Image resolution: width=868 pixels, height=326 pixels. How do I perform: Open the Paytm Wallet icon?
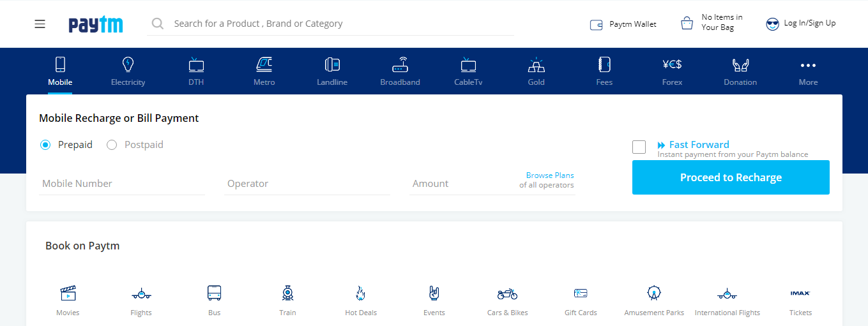click(x=596, y=25)
